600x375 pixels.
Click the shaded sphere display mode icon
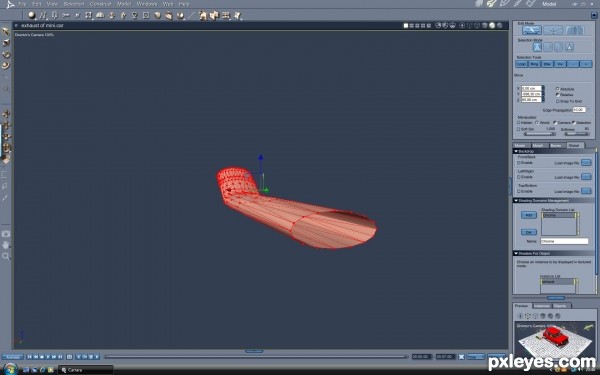point(492,26)
